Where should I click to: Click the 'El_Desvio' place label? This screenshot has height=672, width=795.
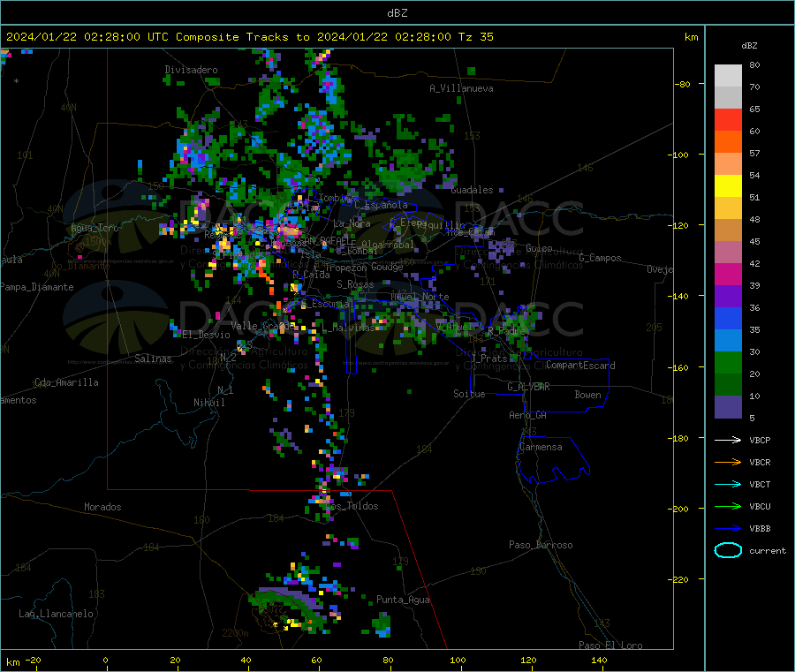point(206,335)
